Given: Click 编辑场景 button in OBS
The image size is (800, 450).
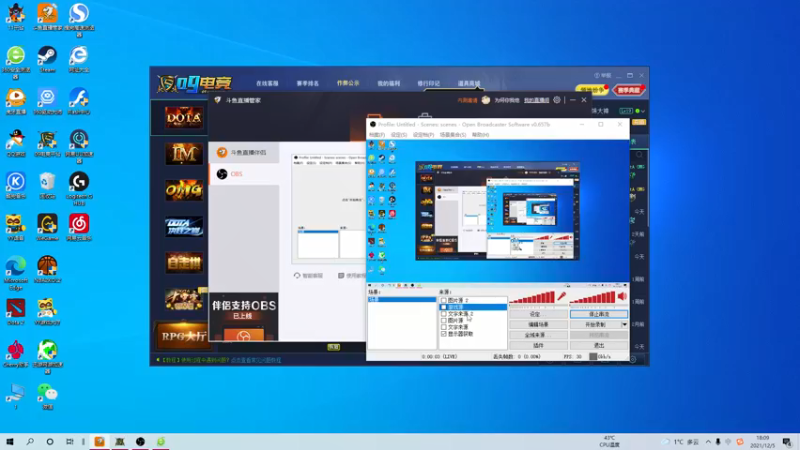Looking at the screenshot, I should pos(538,324).
